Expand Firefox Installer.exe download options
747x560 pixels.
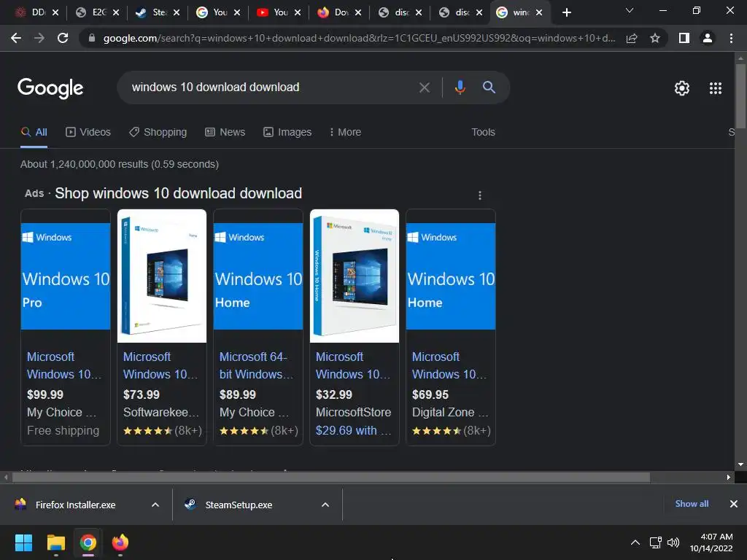coord(155,505)
